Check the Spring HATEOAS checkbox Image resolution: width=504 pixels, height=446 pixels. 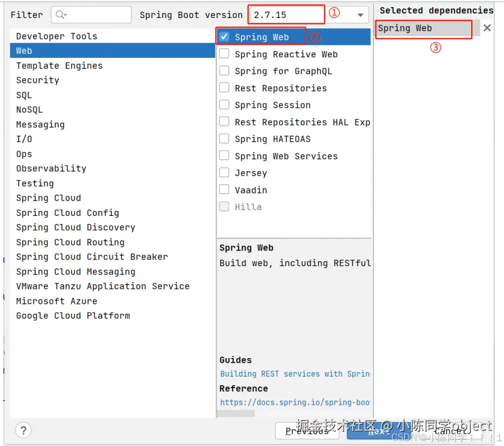(224, 139)
